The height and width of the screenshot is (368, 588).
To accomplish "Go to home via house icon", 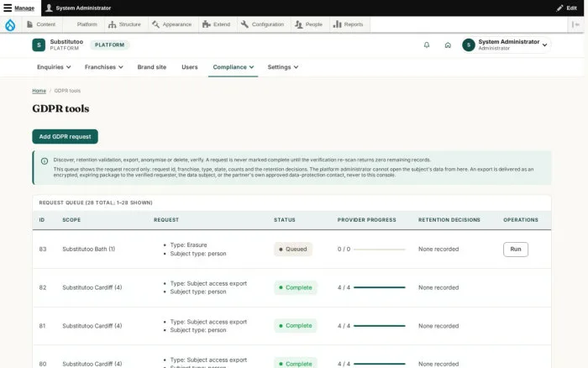I will [448, 45].
